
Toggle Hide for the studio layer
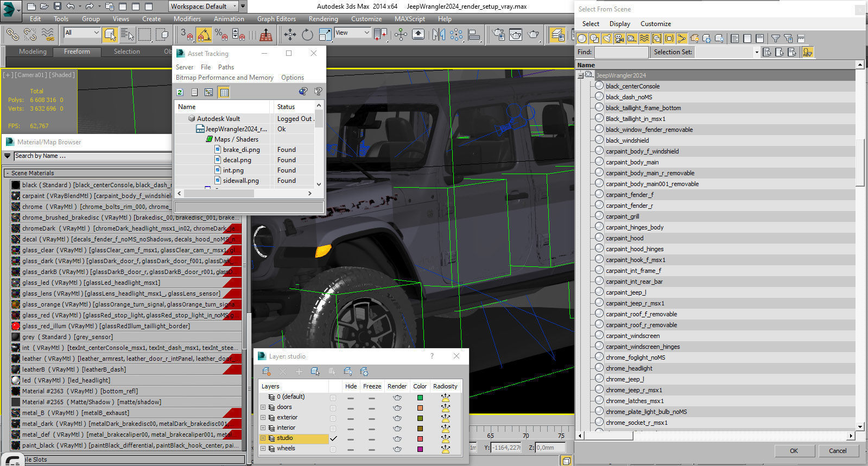(x=351, y=439)
